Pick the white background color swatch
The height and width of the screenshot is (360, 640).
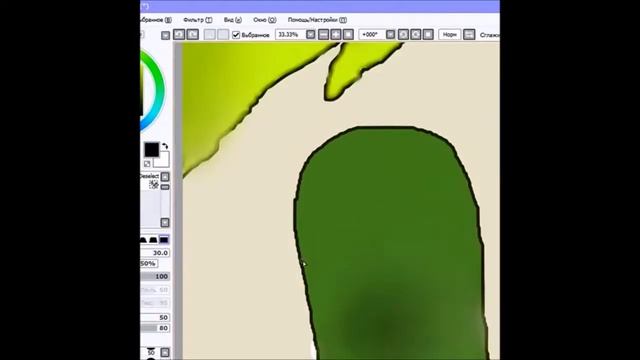(162, 160)
